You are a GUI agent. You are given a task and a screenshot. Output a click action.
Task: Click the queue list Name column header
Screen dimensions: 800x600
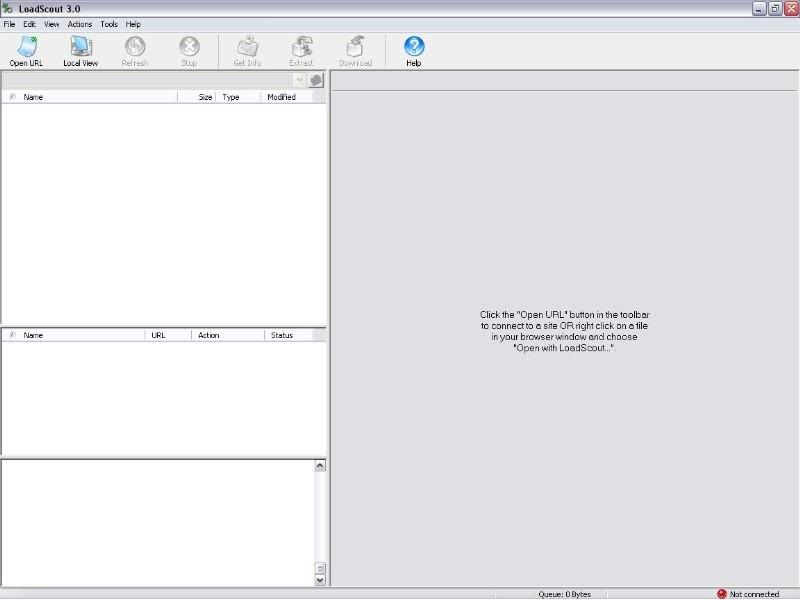click(83, 335)
